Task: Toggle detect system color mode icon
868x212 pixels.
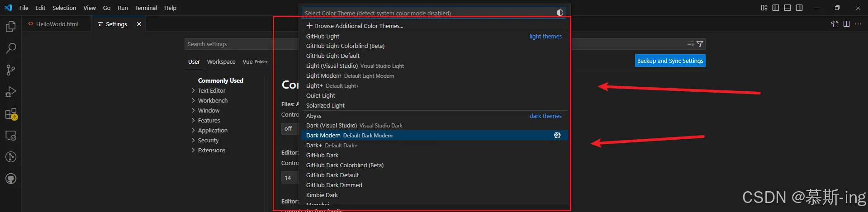Action: pyautogui.click(x=560, y=13)
